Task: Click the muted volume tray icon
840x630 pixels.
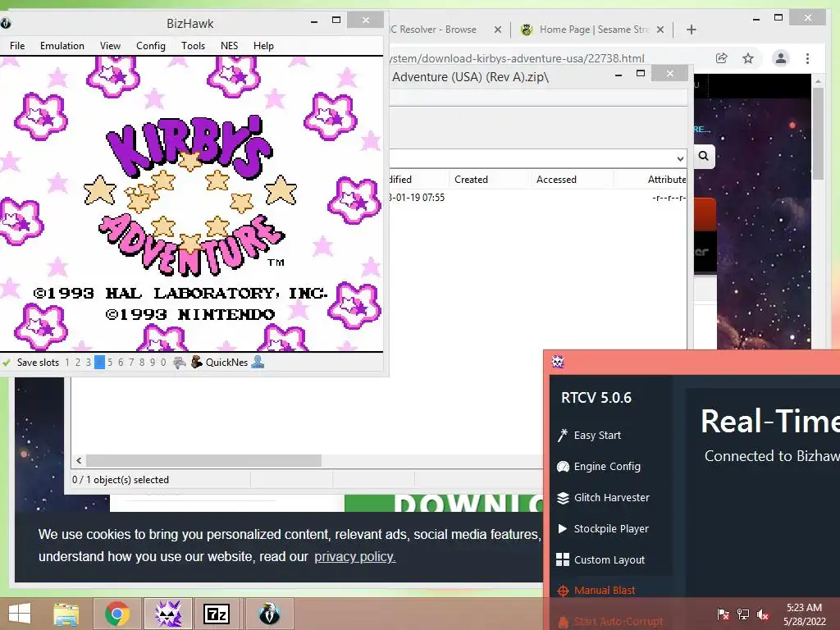Action: [763, 614]
